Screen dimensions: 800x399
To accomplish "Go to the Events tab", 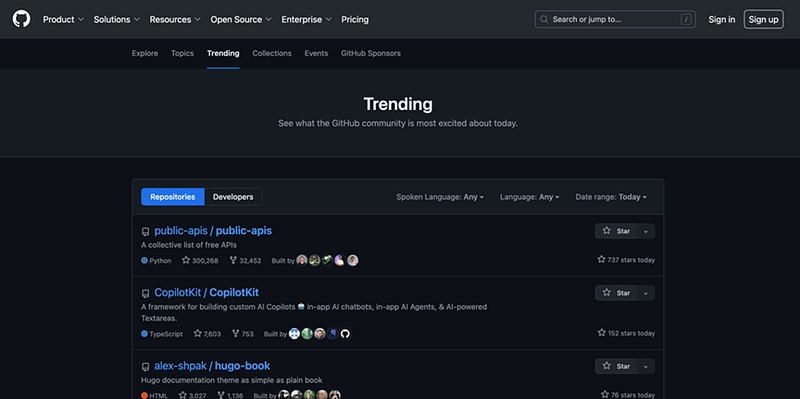I will pos(316,53).
